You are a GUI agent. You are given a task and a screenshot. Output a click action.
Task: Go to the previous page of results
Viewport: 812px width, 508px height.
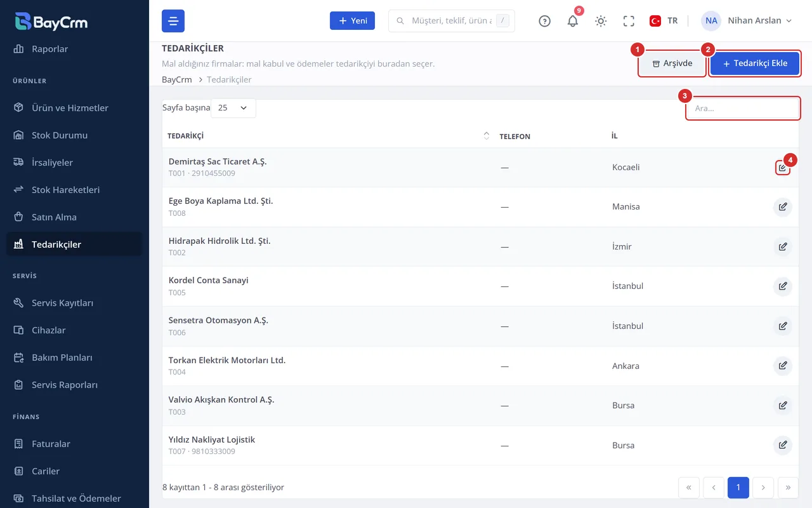pos(714,488)
